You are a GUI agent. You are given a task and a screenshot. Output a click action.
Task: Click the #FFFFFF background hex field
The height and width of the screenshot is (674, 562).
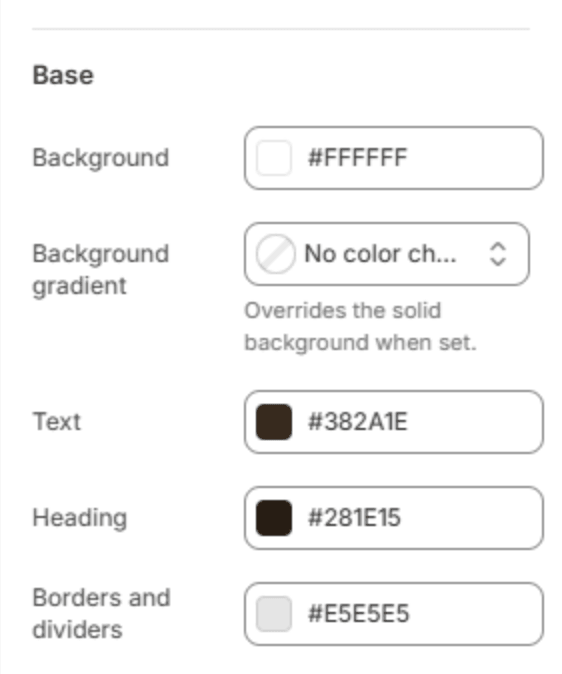[x=393, y=158]
